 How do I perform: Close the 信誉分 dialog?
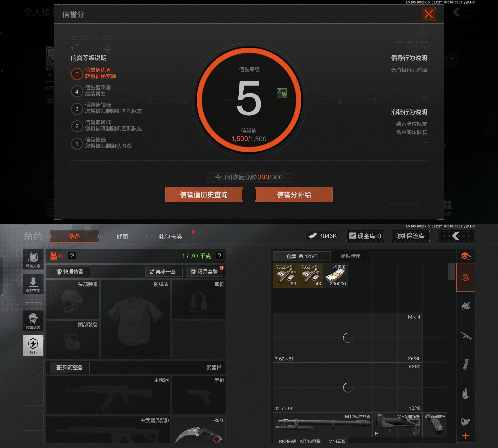[428, 14]
